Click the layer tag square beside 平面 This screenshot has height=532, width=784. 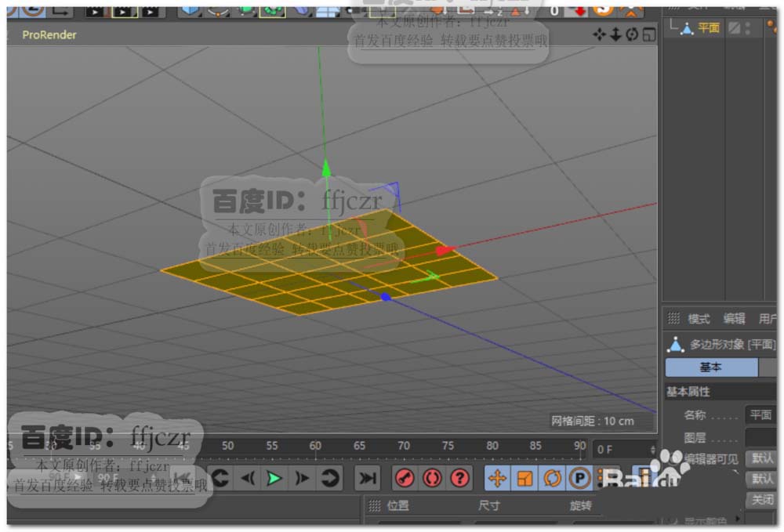[x=734, y=27]
